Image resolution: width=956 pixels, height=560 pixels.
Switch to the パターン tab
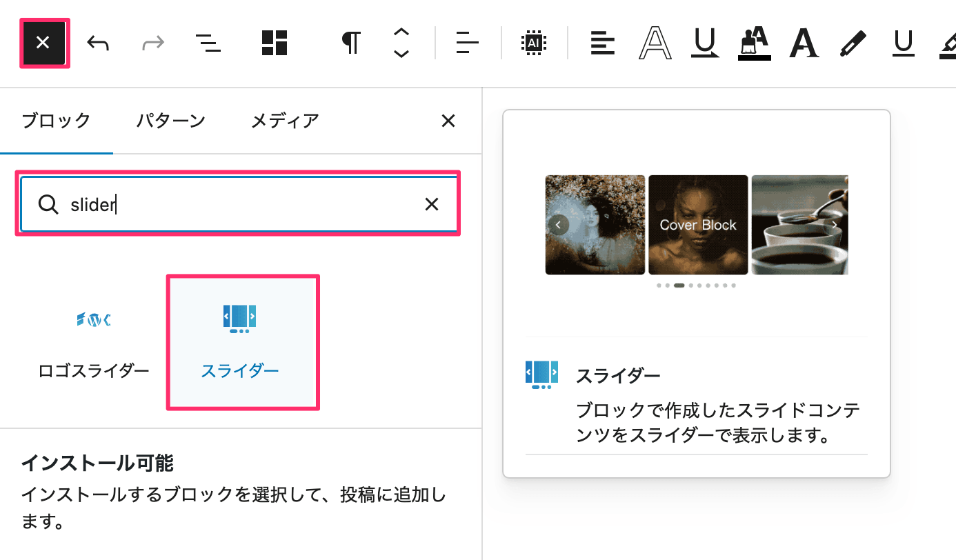(x=170, y=121)
